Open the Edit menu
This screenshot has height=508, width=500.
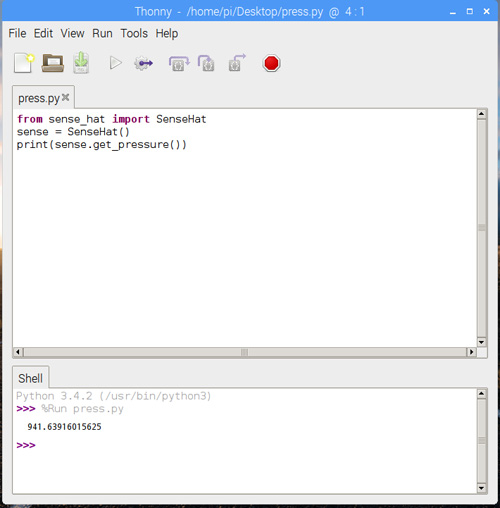coord(43,33)
